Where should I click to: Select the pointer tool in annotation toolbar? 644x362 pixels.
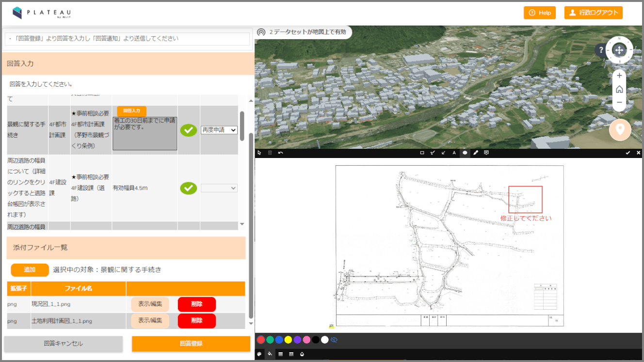(x=259, y=153)
